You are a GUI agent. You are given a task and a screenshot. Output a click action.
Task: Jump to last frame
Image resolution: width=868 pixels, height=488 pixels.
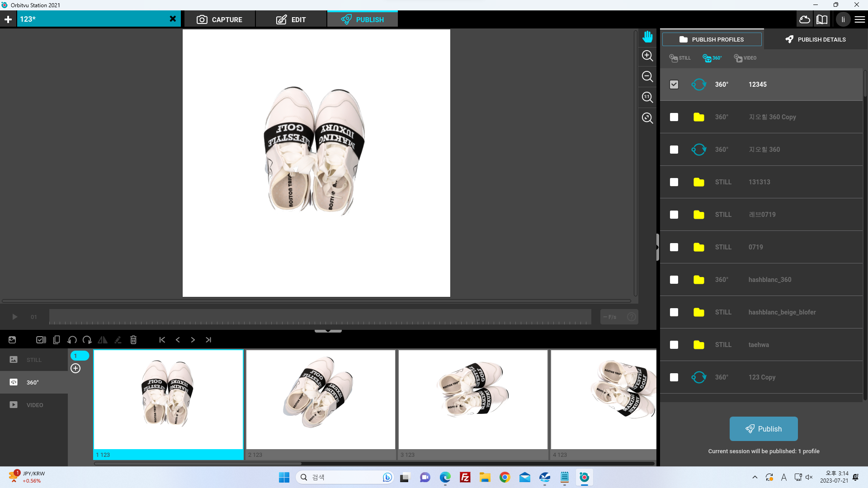(208, 340)
